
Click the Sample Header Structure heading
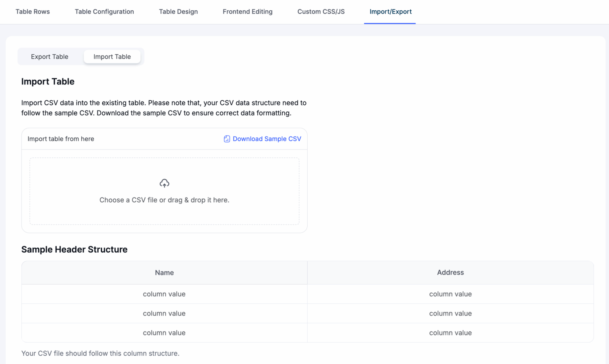74,249
